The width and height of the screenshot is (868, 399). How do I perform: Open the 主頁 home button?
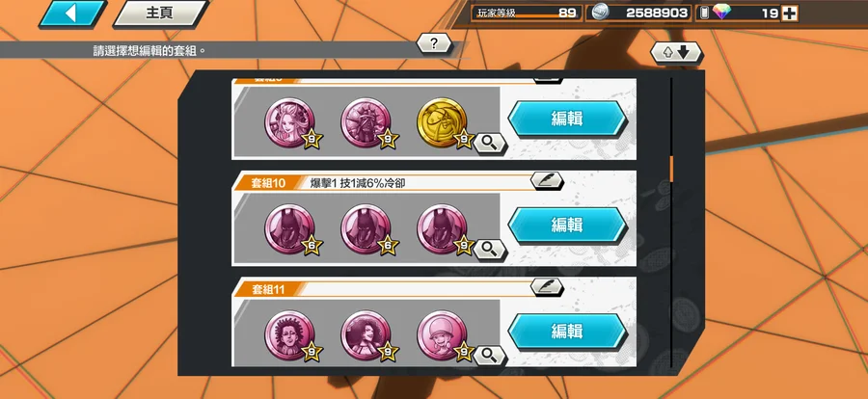click(x=160, y=13)
